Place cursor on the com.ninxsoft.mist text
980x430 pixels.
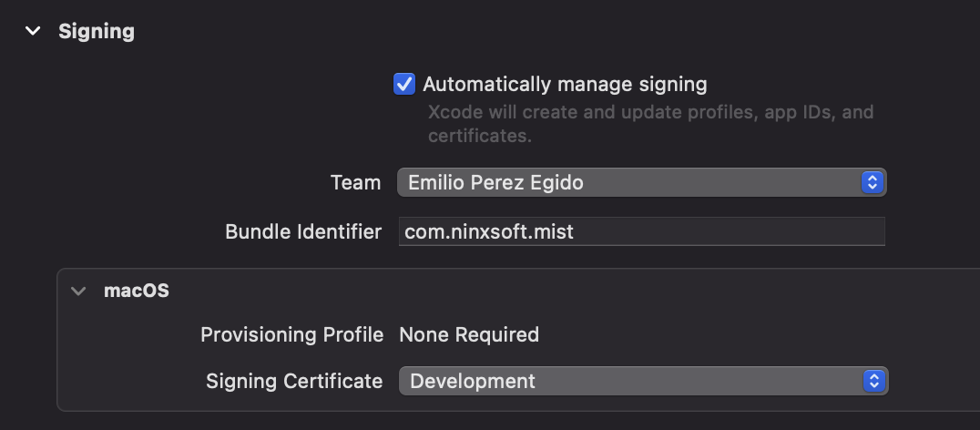[x=490, y=231]
